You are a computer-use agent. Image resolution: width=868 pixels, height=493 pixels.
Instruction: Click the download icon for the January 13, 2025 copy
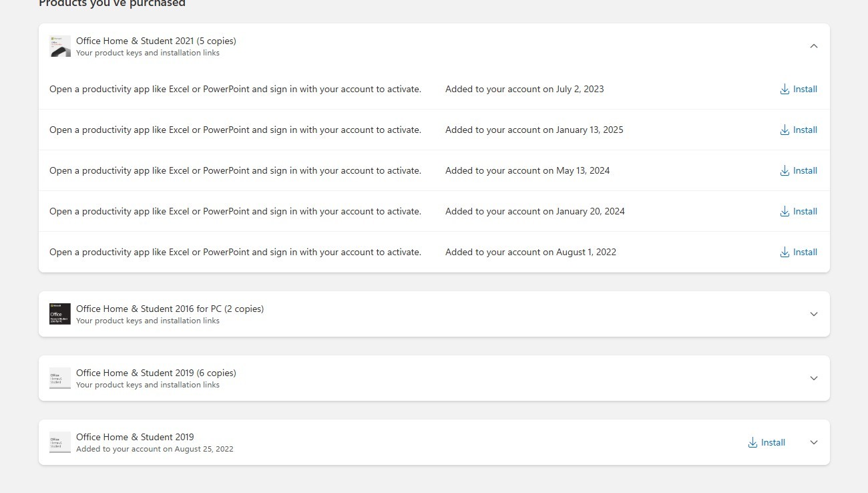785,130
